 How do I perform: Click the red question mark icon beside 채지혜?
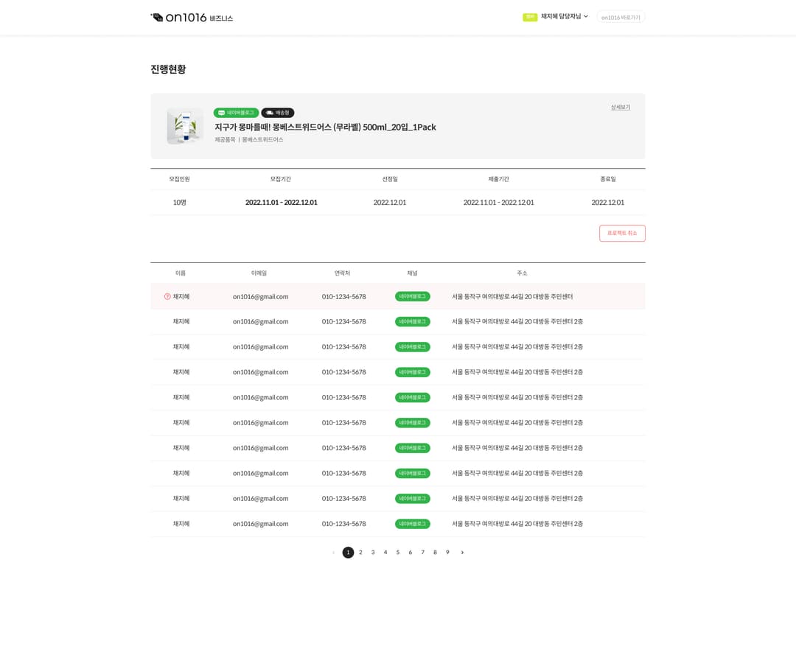[x=167, y=296]
